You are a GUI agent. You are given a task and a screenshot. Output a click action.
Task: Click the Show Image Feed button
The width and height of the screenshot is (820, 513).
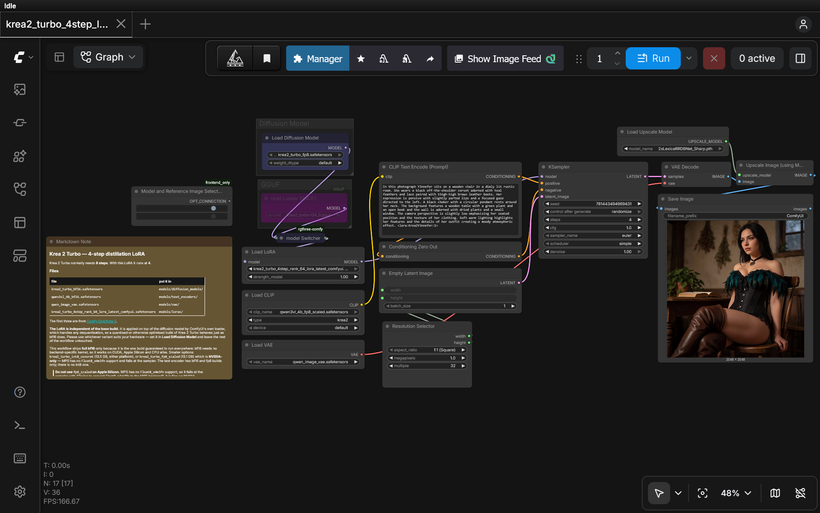[505, 59]
